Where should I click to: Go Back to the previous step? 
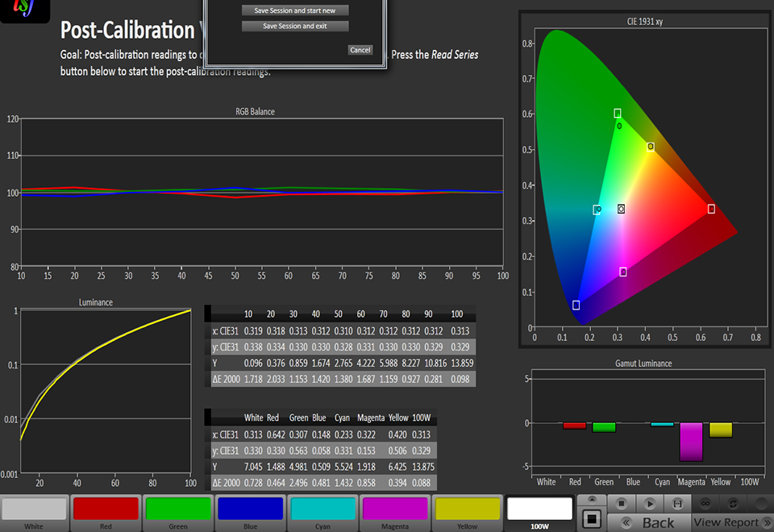coord(648,522)
